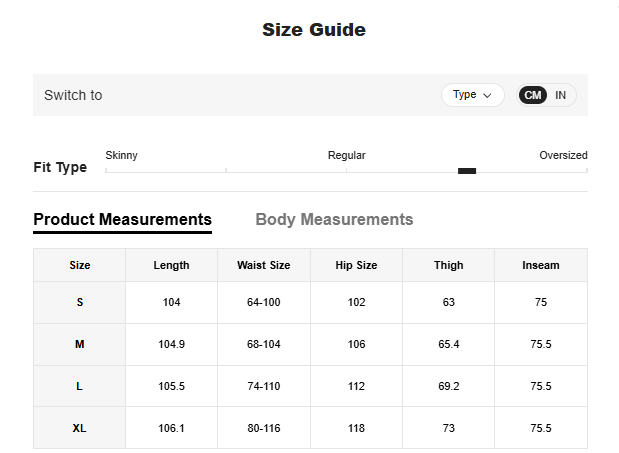
Task: Click the Thigh column header
Action: tap(448, 265)
